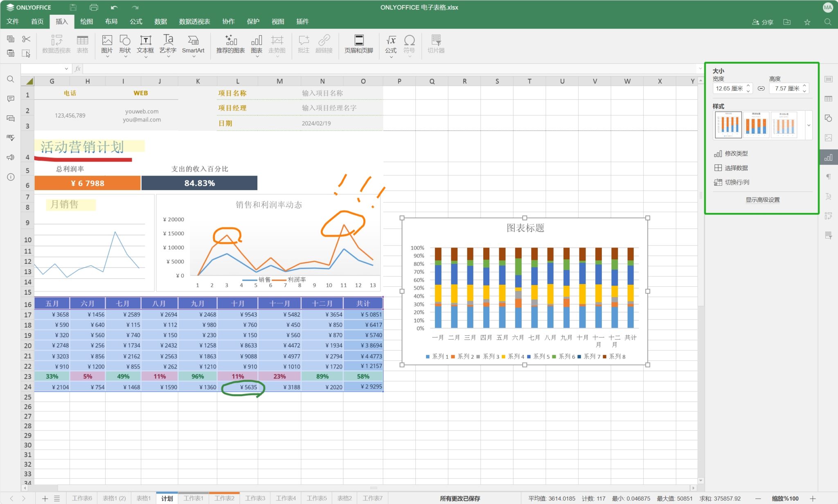Screen dimensions: 838x504
Task: Click the Save icon in the title bar
Action: pyautogui.click(x=73, y=7)
